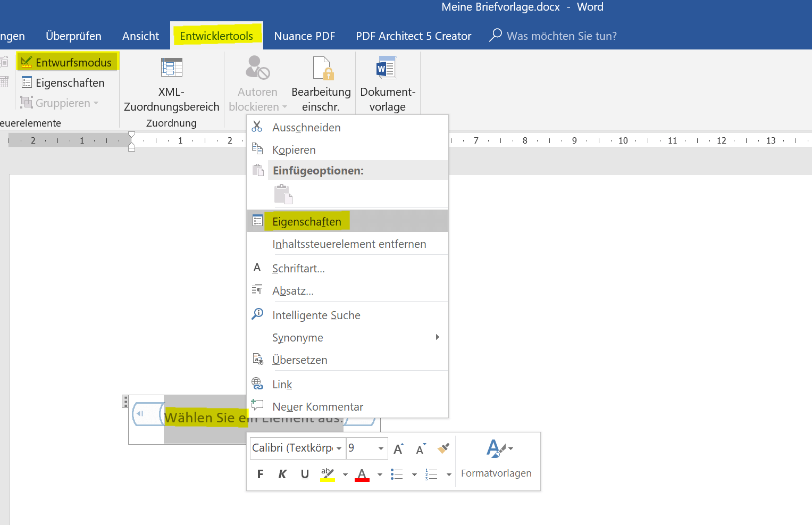Open the XML-Zuordnungsbereich pane
The width and height of the screenshot is (812, 525).
click(171, 85)
